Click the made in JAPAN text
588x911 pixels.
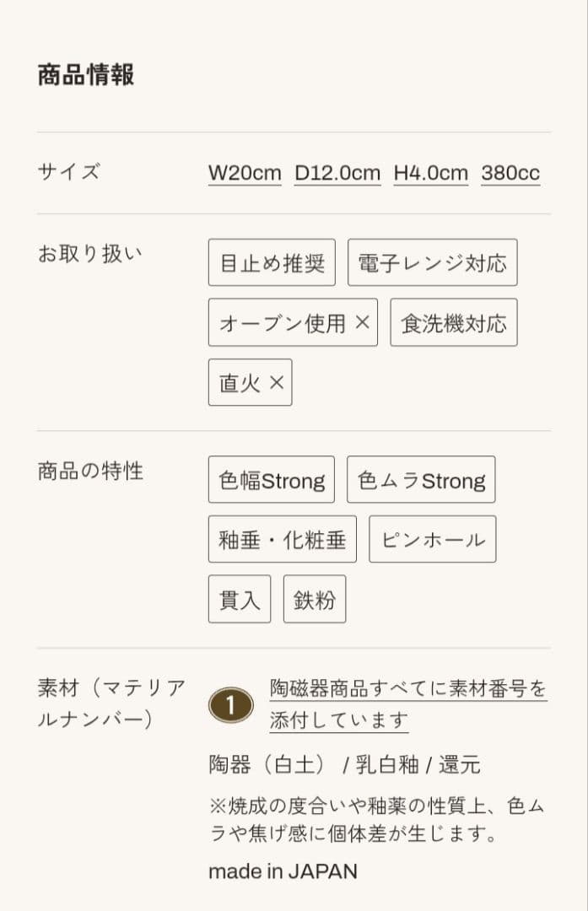pos(283,871)
